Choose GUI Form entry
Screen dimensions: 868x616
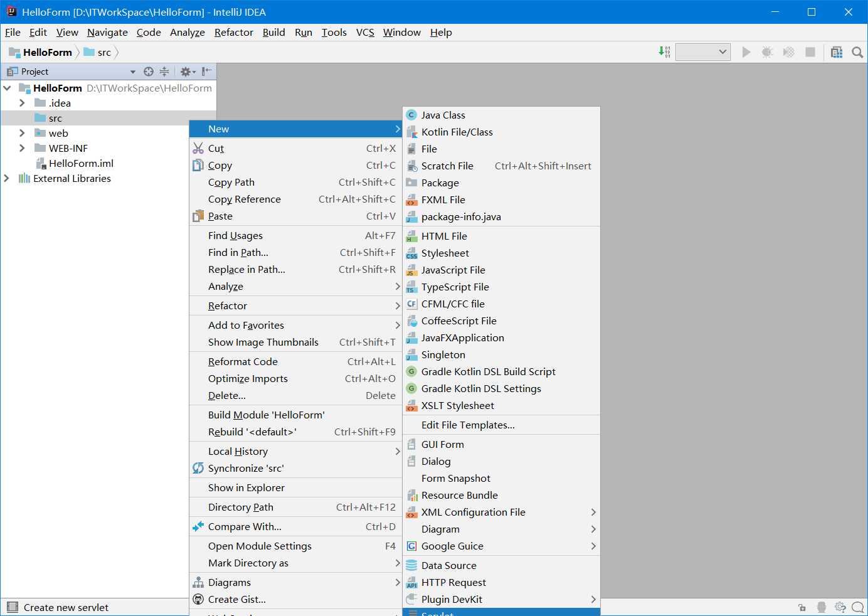tap(501, 444)
